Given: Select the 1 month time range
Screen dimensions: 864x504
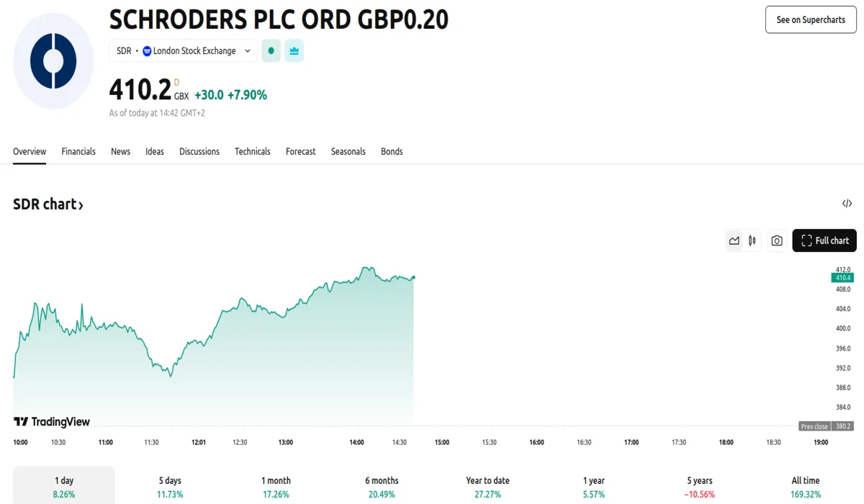Looking at the screenshot, I should 276,487.
